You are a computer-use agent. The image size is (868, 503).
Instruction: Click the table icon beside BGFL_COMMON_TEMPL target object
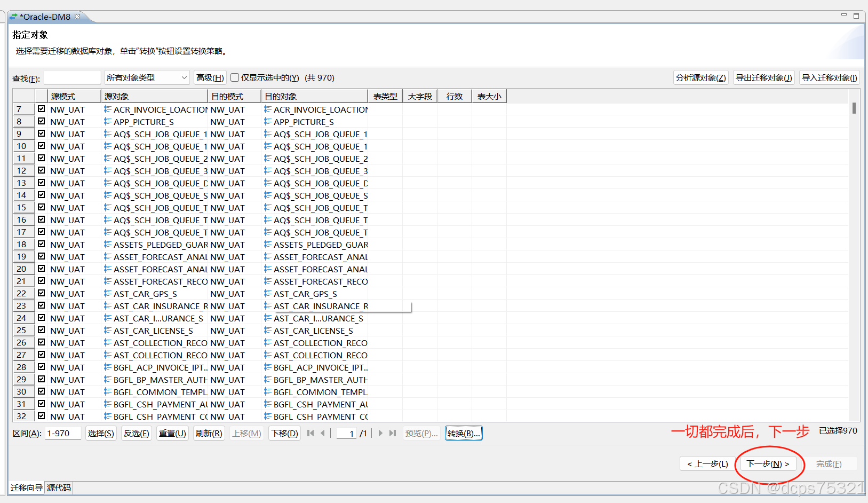[x=268, y=392]
